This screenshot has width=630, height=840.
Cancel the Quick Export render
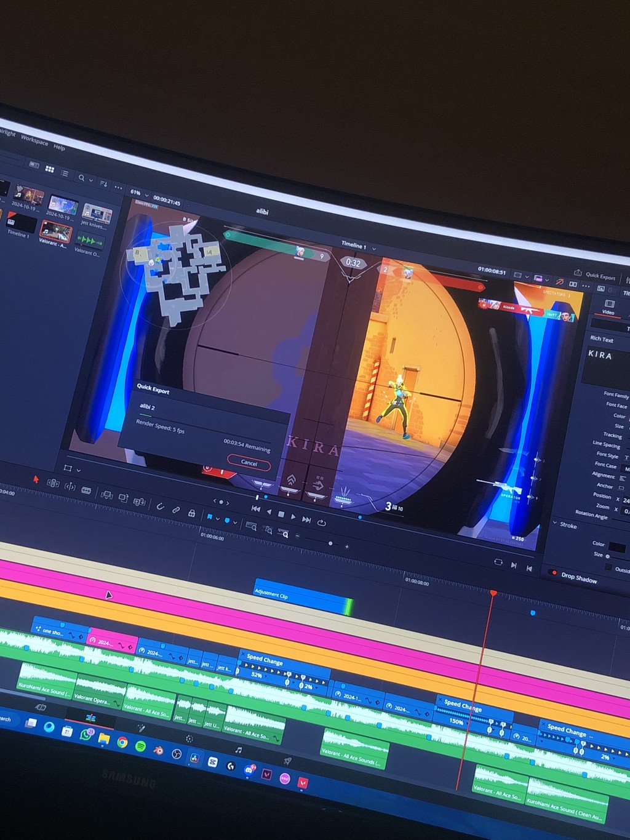coord(249,462)
